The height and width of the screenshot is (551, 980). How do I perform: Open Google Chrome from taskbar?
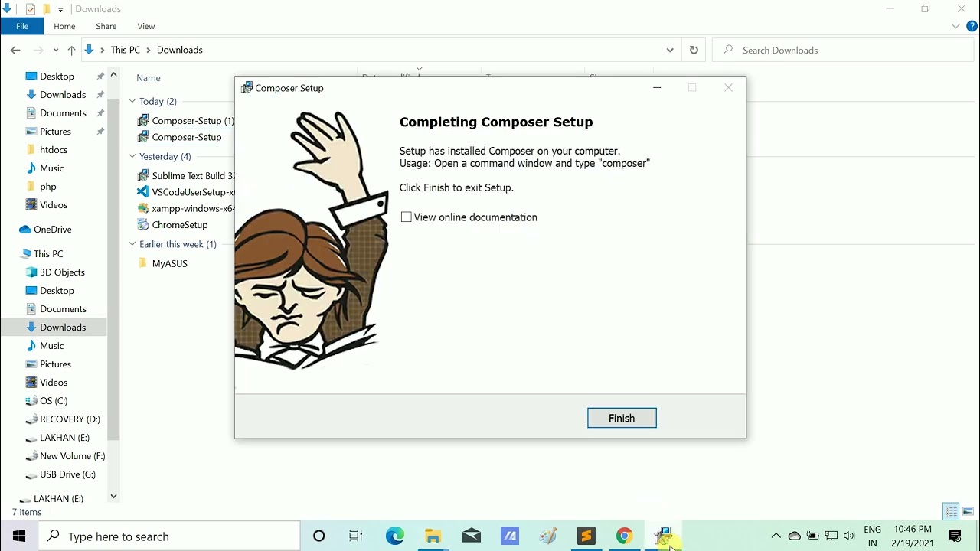625,536
